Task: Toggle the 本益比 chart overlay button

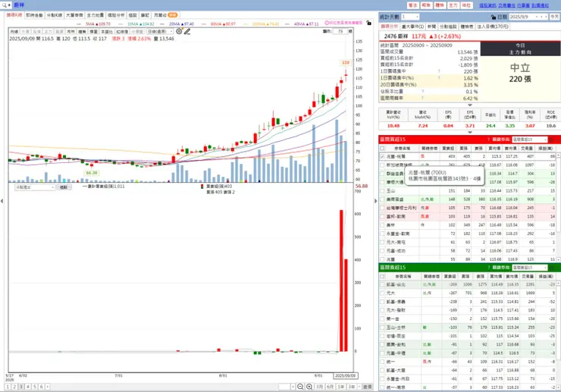Action: coord(105,32)
